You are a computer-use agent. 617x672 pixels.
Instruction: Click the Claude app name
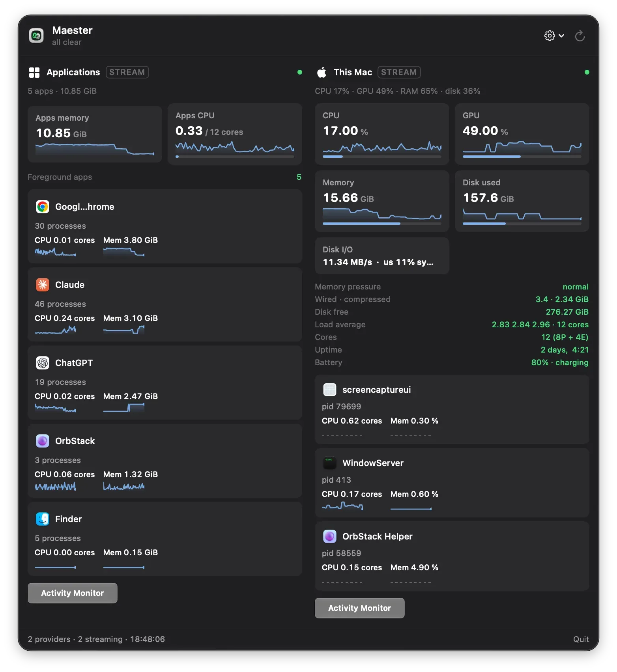70,285
